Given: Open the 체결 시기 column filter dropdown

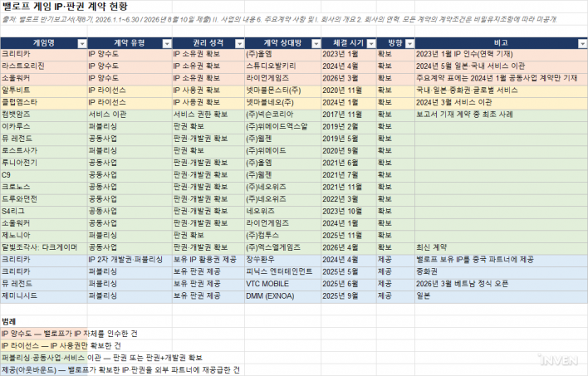Looking at the screenshot, I should [371, 44].
